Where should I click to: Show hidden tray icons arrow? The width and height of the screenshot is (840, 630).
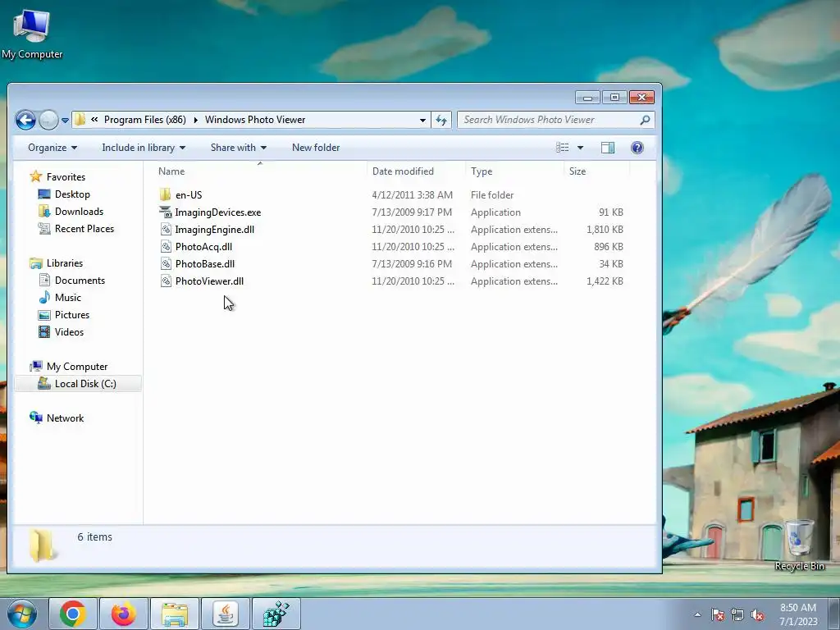click(697, 614)
